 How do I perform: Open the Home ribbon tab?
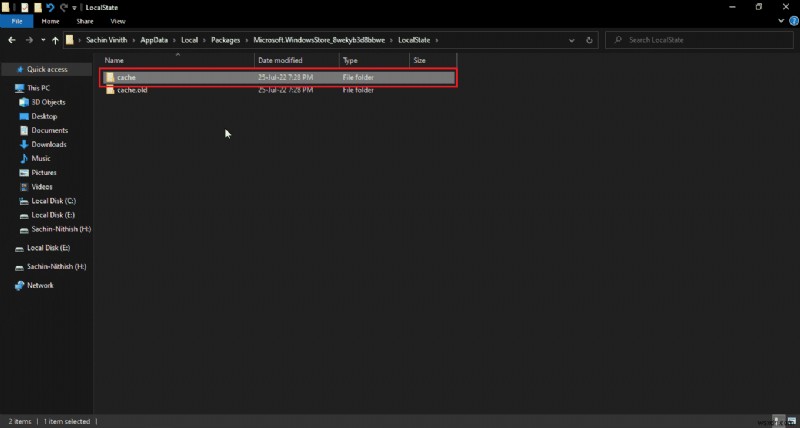(51, 21)
